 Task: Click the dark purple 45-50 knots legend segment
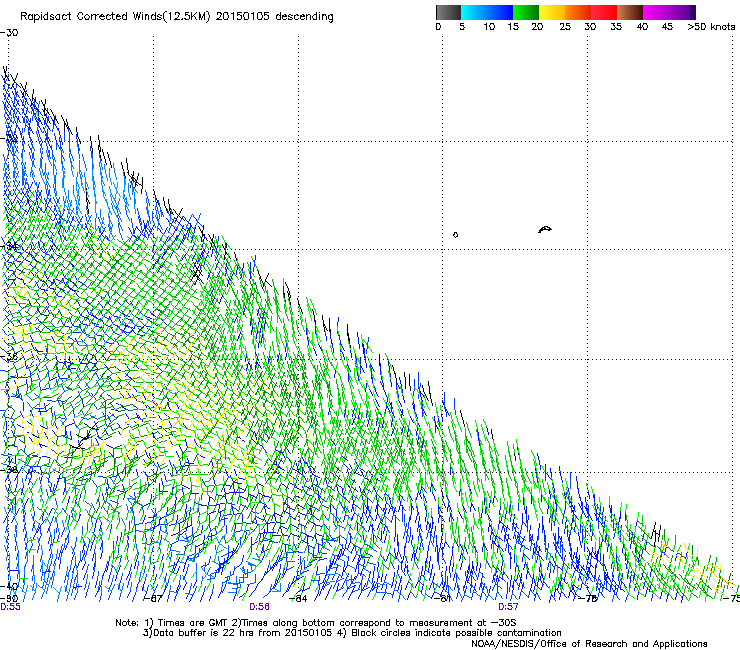click(682, 12)
